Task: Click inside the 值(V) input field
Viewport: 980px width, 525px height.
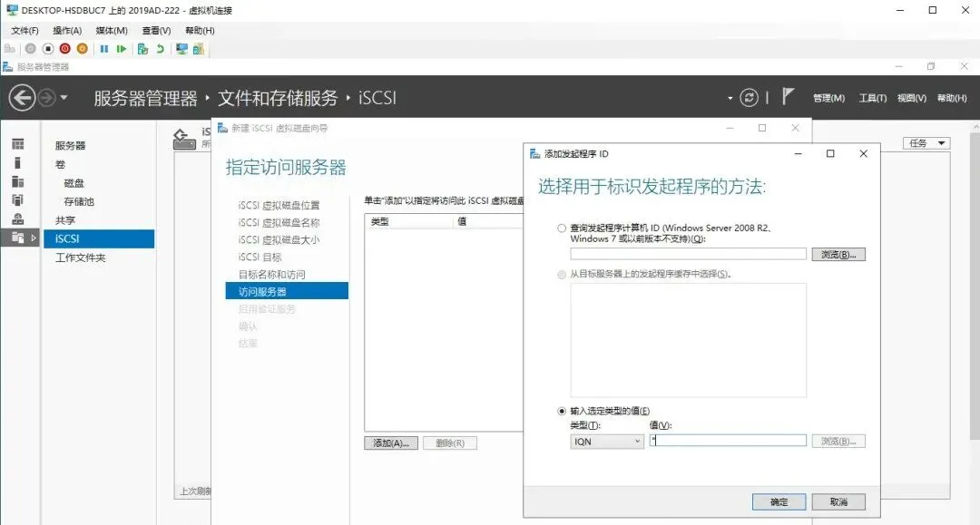Action: (x=726, y=440)
